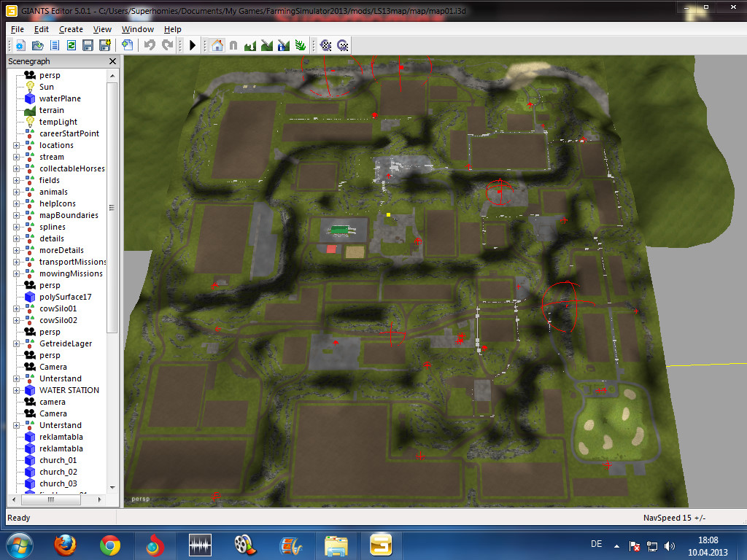Select reklamtabla above church_01

tap(61, 448)
